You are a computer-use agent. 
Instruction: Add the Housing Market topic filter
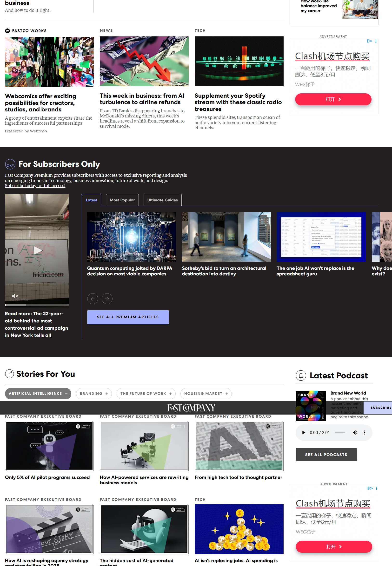tap(206, 394)
